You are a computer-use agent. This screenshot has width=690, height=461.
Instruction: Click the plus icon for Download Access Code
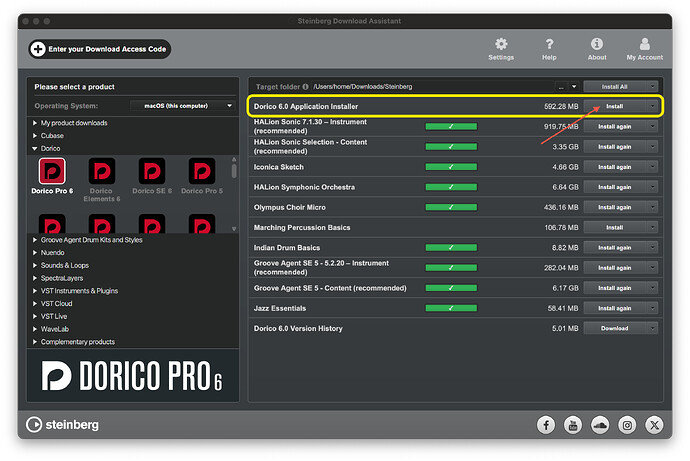(38, 49)
